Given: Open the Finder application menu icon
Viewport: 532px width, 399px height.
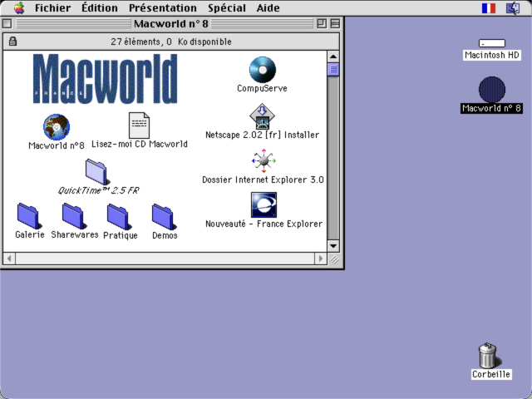Looking at the screenshot, I should [x=513, y=8].
